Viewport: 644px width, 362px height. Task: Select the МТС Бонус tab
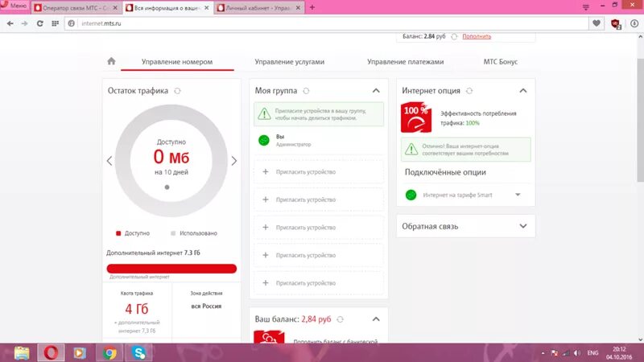point(500,62)
